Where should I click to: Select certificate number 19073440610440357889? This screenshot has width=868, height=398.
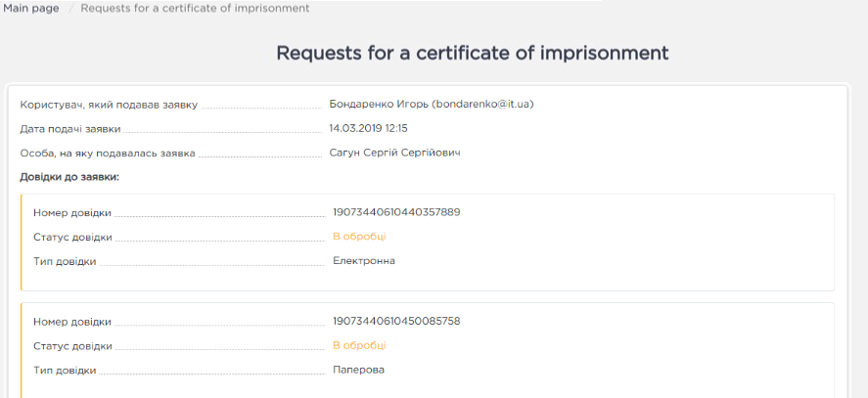pos(396,211)
